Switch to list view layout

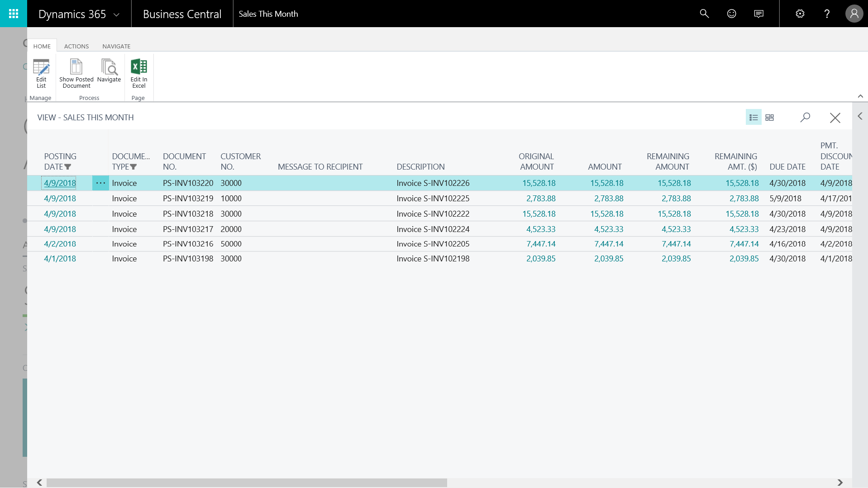tap(753, 118)
